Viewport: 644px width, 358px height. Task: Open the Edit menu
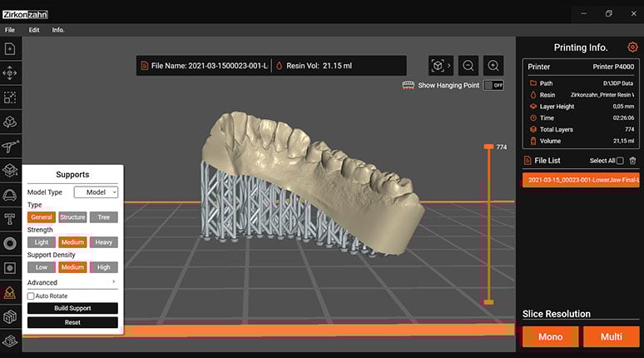coord(34,29)
